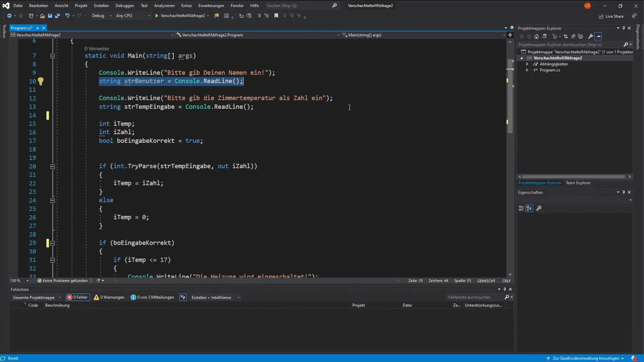Viewport: 644px width, 362px height.
Task: Open properties via the wrench icon in Projektmappen-Explorer
Action: (x=591, y=37)
